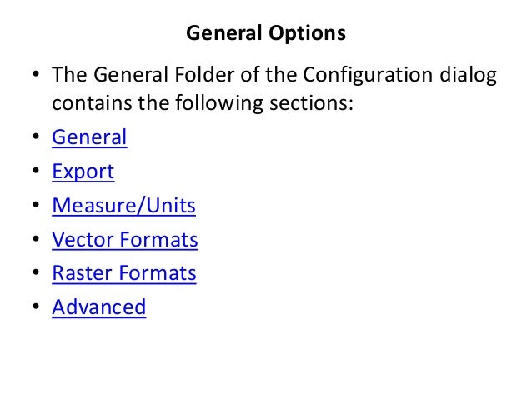This screenshot has height=399, width=532.
Task: Select the bullet before Vector Formats
Action: pos(36,239)
